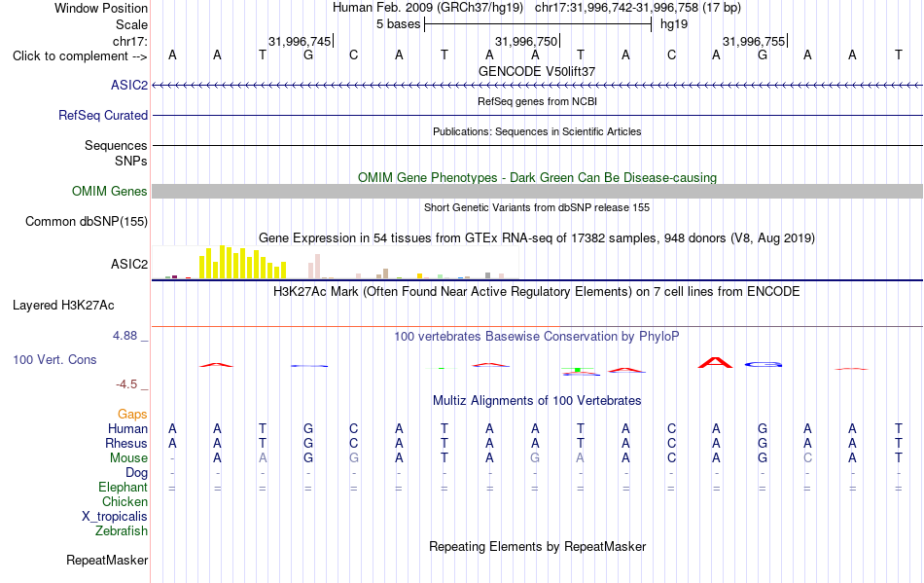Open the 'GENCODE V50lift37' track title
This screenshot has width=924, height=583.
[x=537, y=71]
